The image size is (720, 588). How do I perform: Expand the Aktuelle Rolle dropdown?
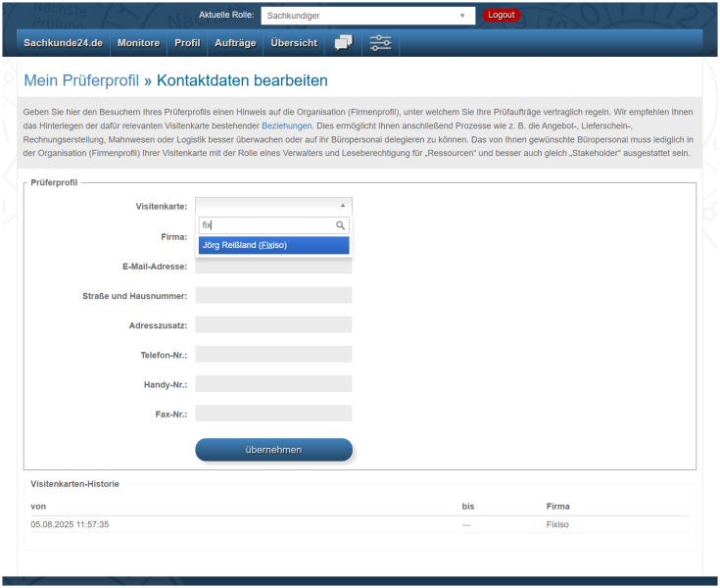coord(367,16)
